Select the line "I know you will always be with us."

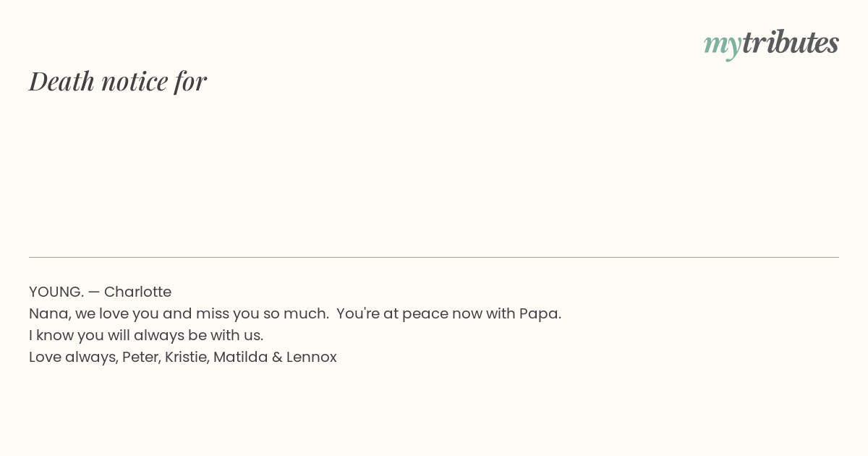click(x=146, y=336)
